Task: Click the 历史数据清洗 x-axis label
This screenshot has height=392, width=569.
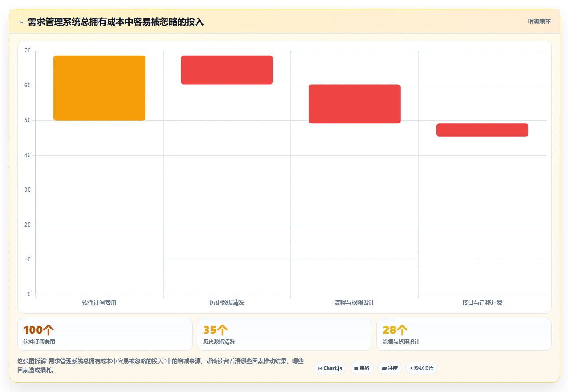Action: coord(227,302)
